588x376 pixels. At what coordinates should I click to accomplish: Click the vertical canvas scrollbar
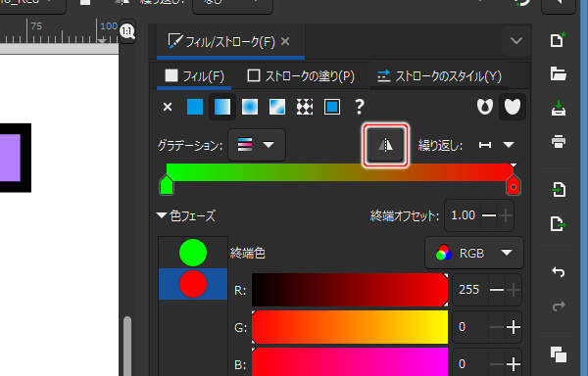[x=127, y=347]
